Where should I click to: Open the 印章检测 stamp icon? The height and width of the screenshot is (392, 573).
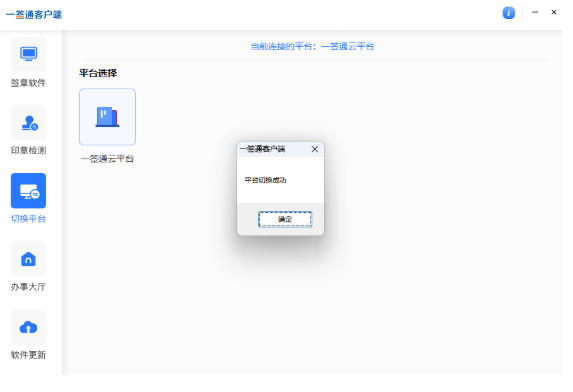pos(29,123)
